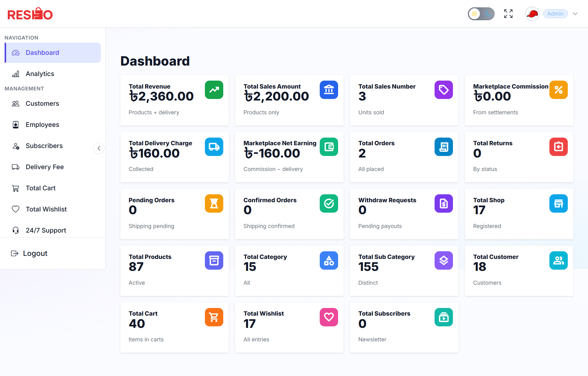
Task: Click the fullscreen expand icon
Action: point(508,14)
